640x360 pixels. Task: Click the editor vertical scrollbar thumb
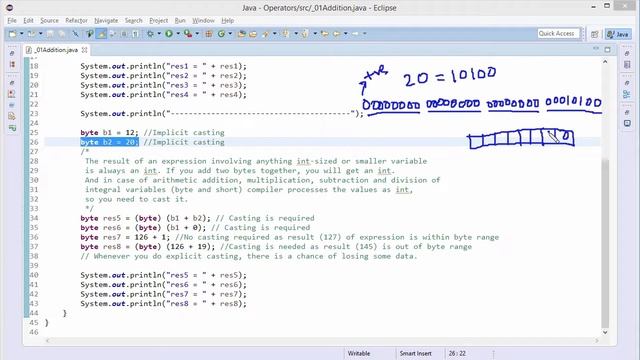pos(605,243)
